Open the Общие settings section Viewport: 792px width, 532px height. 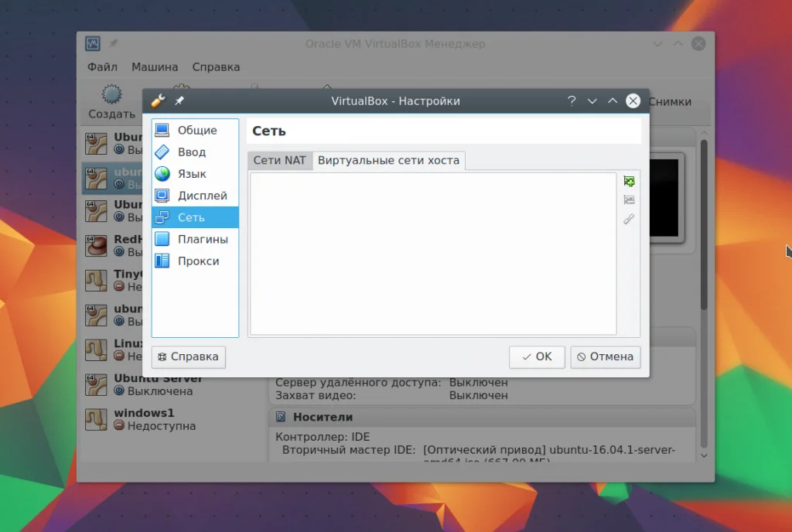pyautogui.click(x=195, y=130)
